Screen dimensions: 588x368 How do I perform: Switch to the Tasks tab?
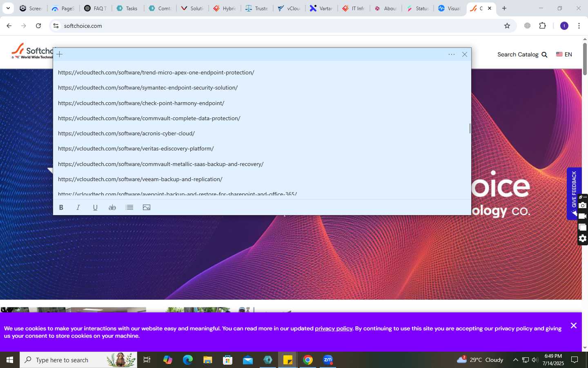127,8
